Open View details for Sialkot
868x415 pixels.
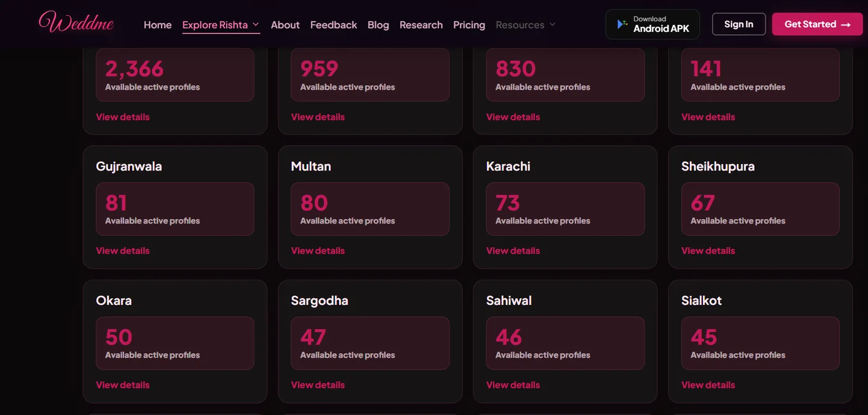pos(708,385)
